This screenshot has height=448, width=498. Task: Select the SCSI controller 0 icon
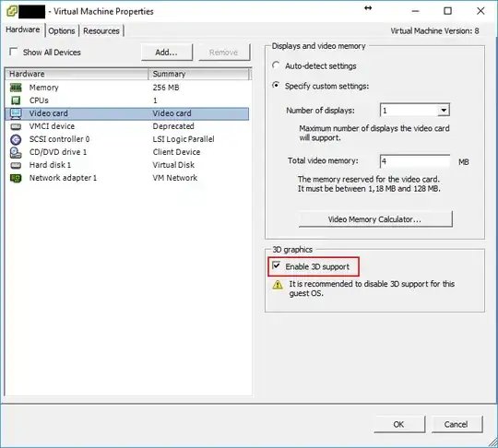tap(16, 139)
